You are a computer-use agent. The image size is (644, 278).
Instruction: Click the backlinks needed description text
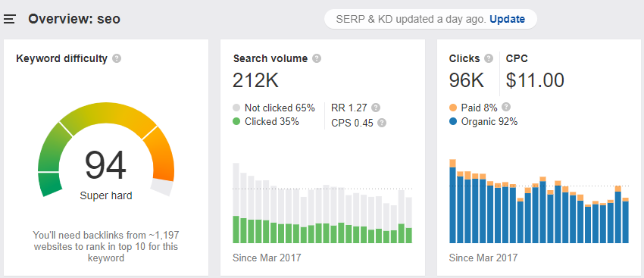[106, 246]
